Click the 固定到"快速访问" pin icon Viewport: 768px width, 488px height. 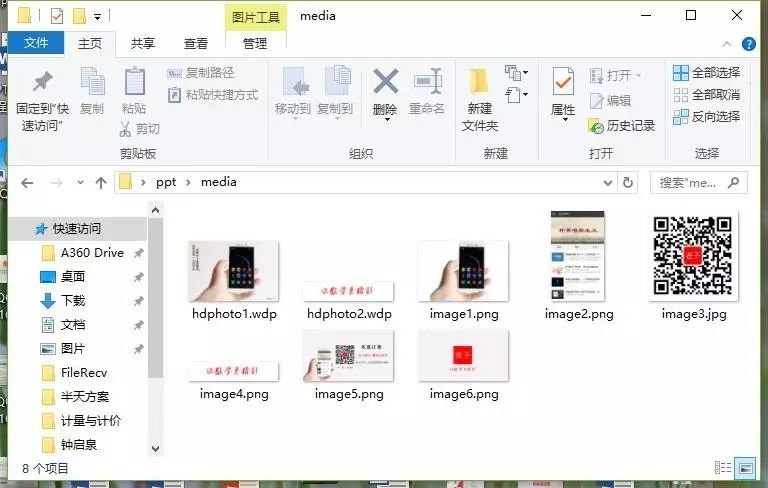click(42, 82)
